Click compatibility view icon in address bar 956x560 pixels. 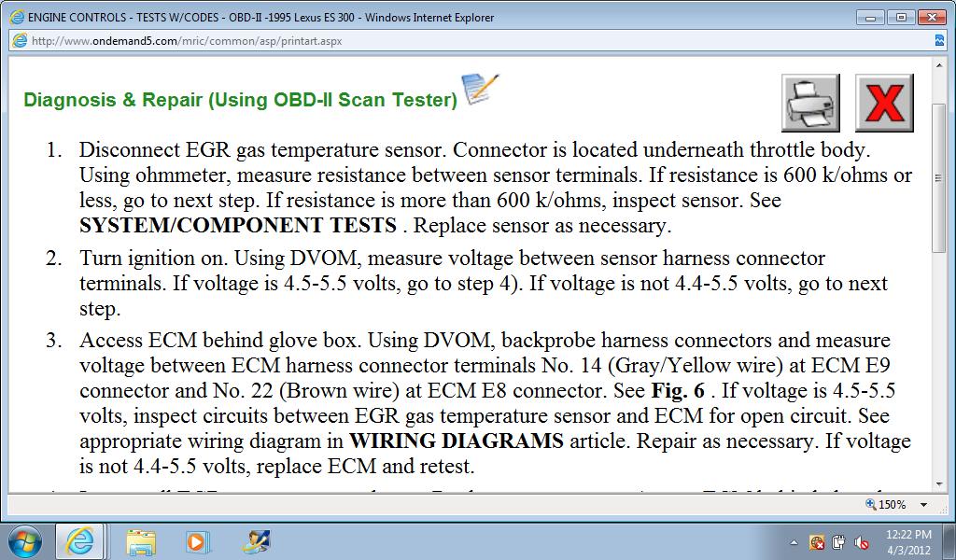[x=939, y=41]
